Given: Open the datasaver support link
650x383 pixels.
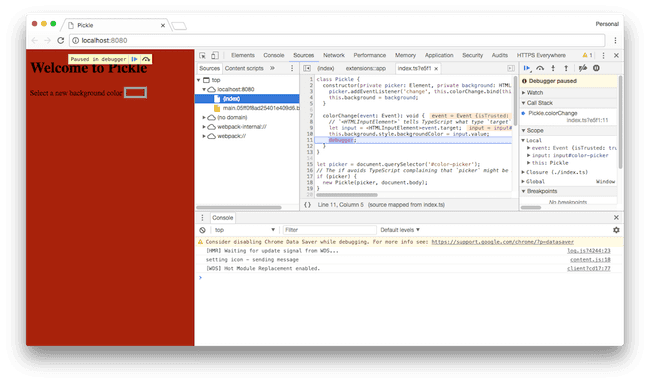Looking at the screenshot, I should coord(502,242).
